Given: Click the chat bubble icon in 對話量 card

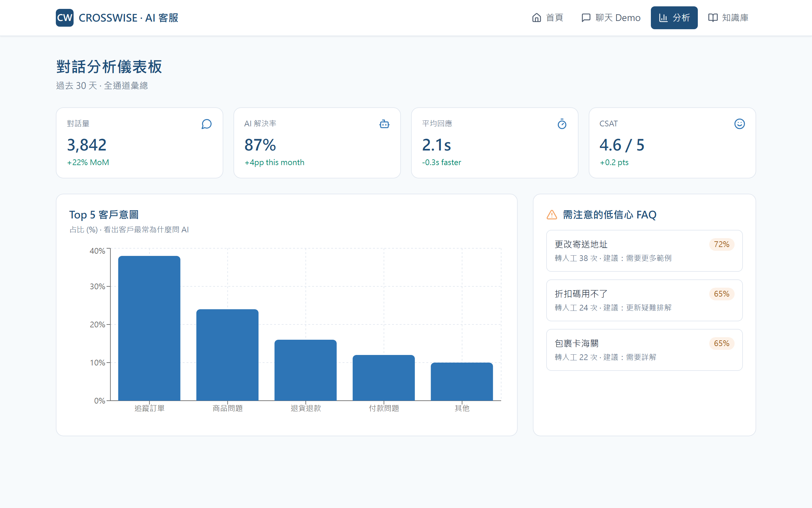Looking at the screenshot, I should coord(206,124).
